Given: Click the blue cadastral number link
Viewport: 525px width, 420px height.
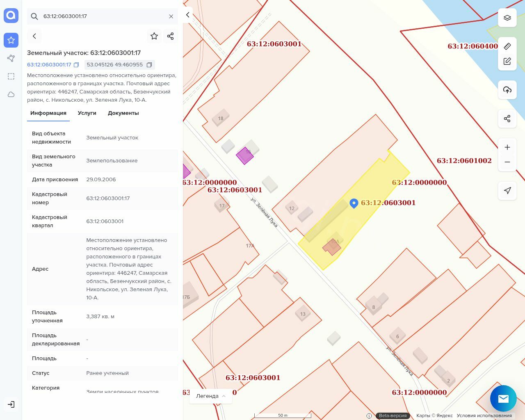Looking at the screenshot, I should 49,65.
